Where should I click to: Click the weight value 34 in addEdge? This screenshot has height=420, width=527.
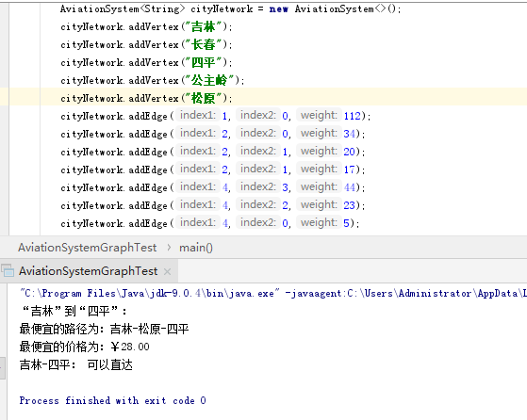point(349,134)
